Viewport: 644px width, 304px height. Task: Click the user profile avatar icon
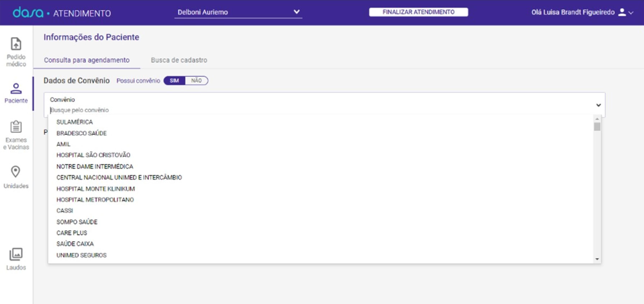pos(622,12)
